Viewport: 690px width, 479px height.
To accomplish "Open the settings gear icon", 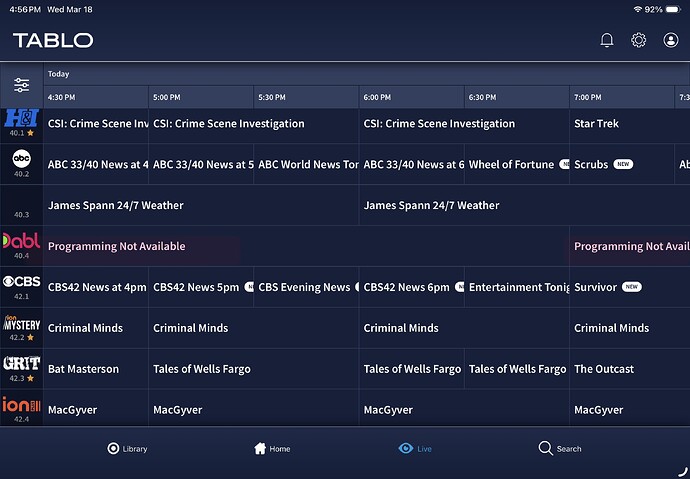I will pos(639,40).
